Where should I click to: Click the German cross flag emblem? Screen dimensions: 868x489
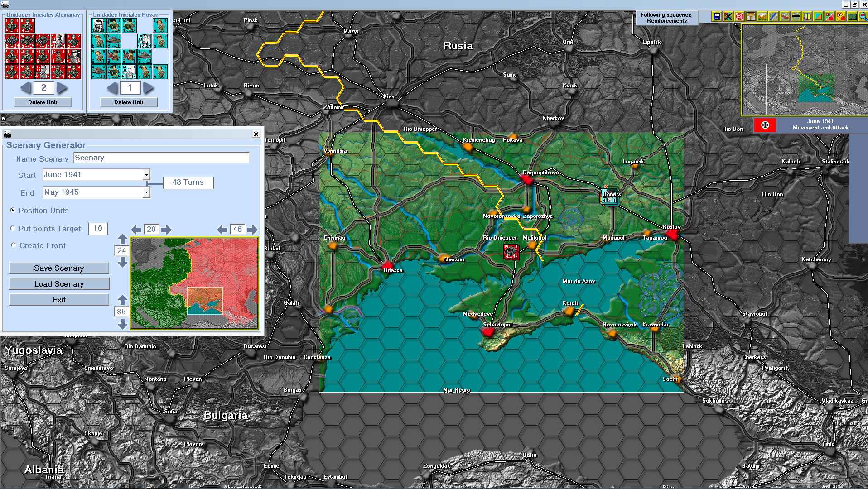tap(765, 125)
